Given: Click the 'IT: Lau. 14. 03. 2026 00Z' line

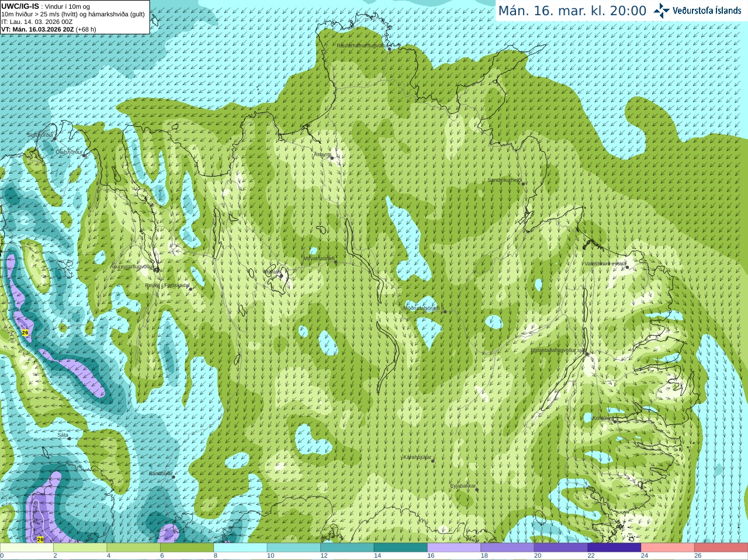Looking at the screenshot, I should pos(37,22).
